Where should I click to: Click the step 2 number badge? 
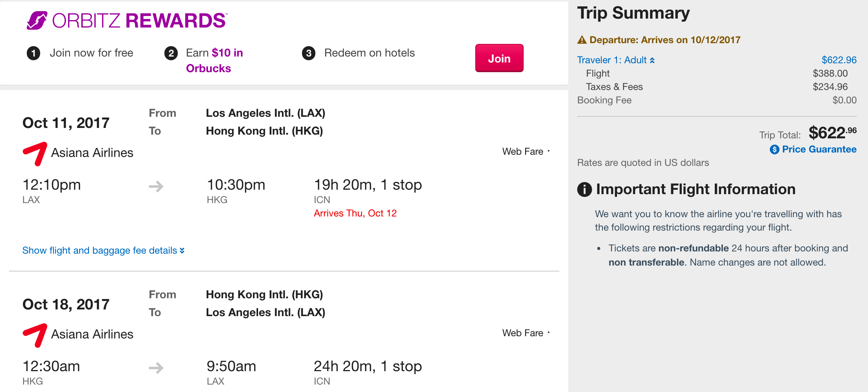(x=171, y=53)
